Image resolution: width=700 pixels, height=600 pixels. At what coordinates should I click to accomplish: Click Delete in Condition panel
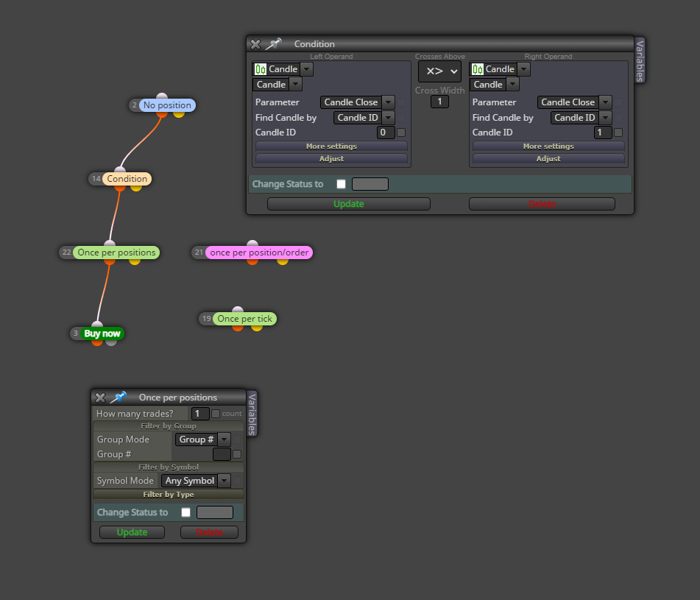pyautogui.click(x=542, y=204)
